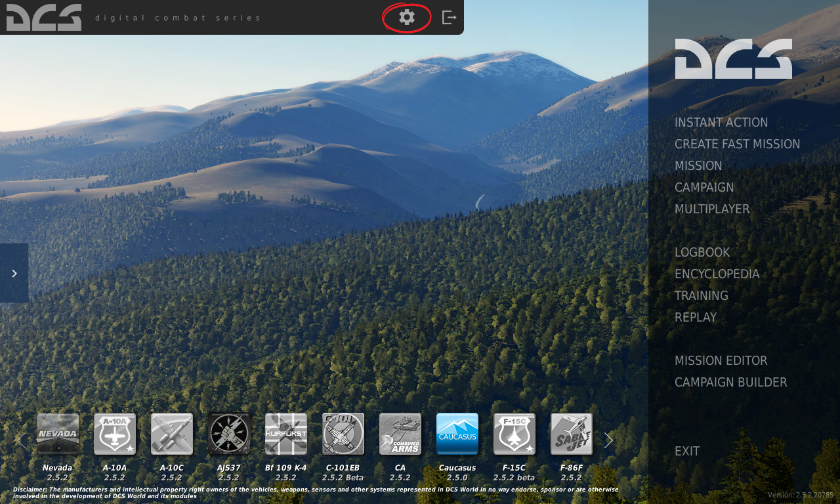The image size is (840, 504).
Task: Click the 'Bf 109 K-4' label text
Action: click(286, 468)
